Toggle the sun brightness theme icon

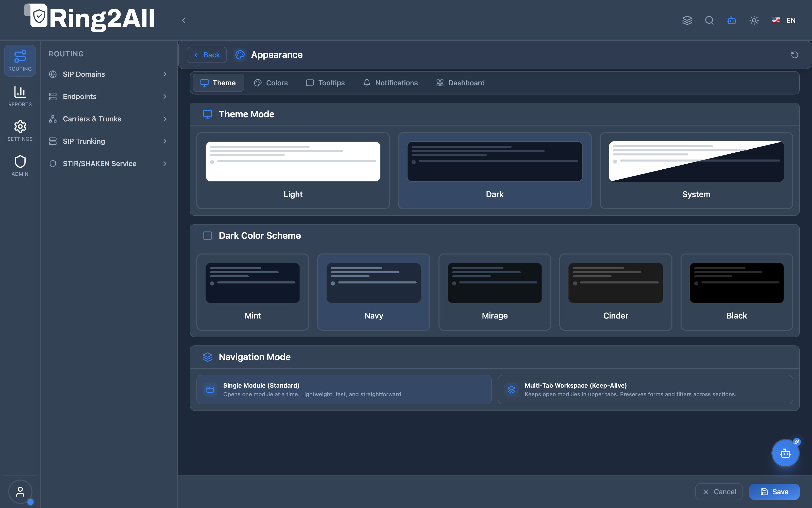(x=754, y=21)
